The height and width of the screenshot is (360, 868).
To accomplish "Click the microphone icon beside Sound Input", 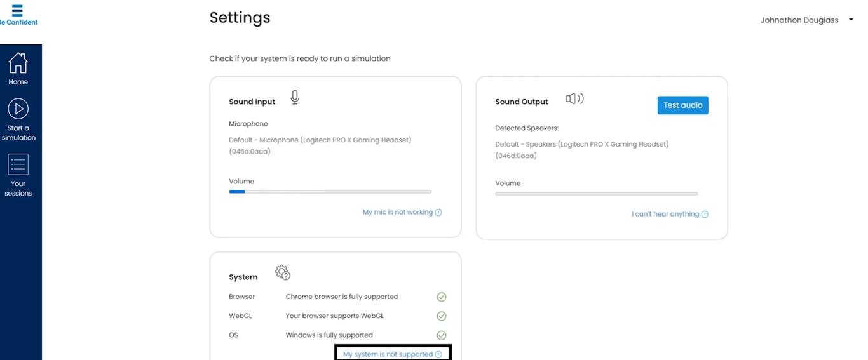I will click(x=295, y=97).
